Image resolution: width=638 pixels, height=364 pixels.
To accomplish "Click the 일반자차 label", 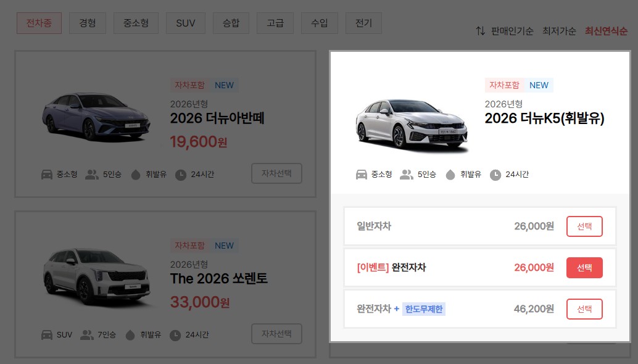I will [x=374, y=226].
